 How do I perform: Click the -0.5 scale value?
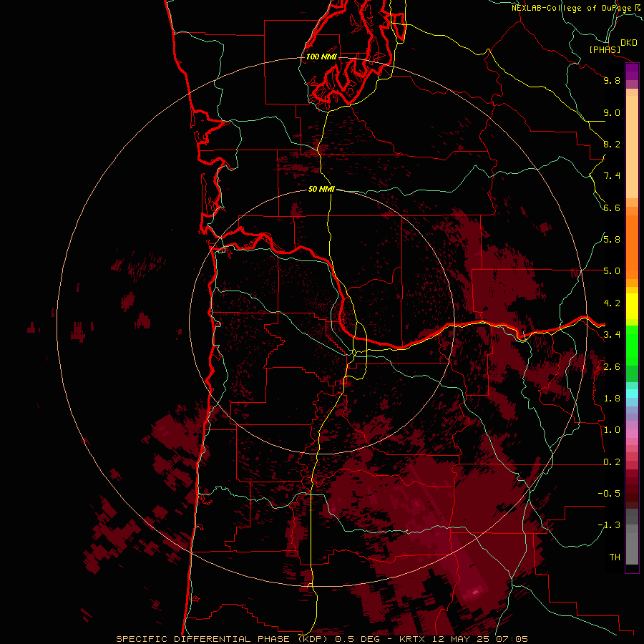[x=609, y=494]
